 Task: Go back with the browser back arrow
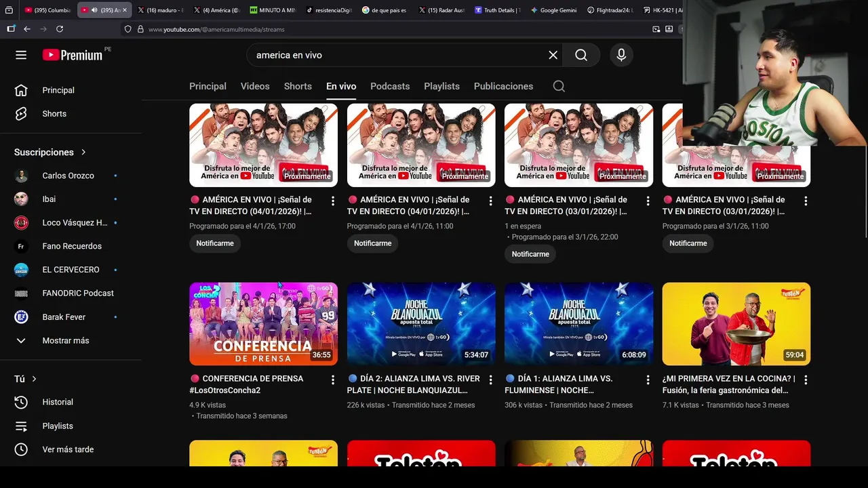27,29
